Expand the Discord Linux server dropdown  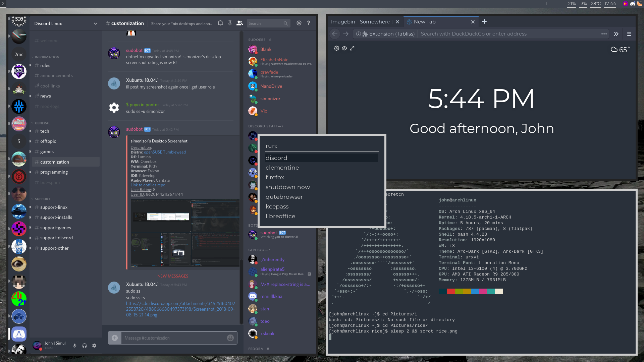pyautogui.click(x=96, y=23)
